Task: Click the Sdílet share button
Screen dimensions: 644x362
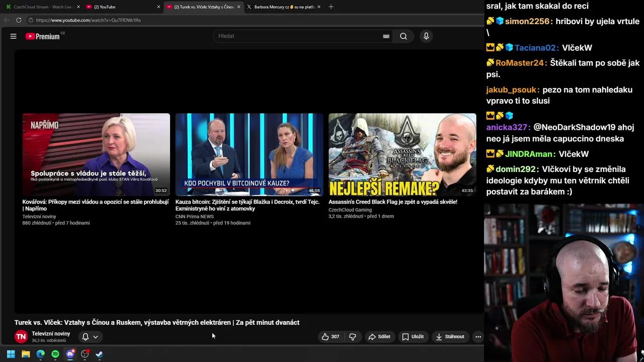Action: tap(379, 337)
